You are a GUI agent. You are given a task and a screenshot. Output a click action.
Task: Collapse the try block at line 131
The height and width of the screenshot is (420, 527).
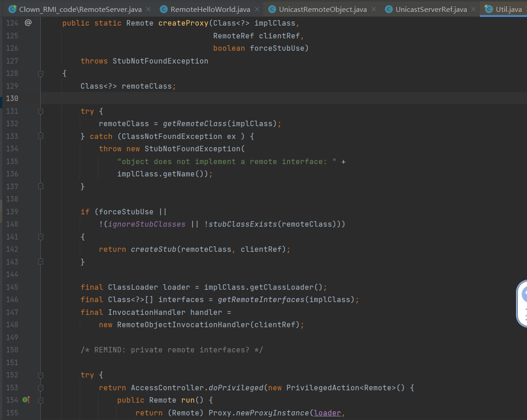pyautogui.click(x=41, y=111)
